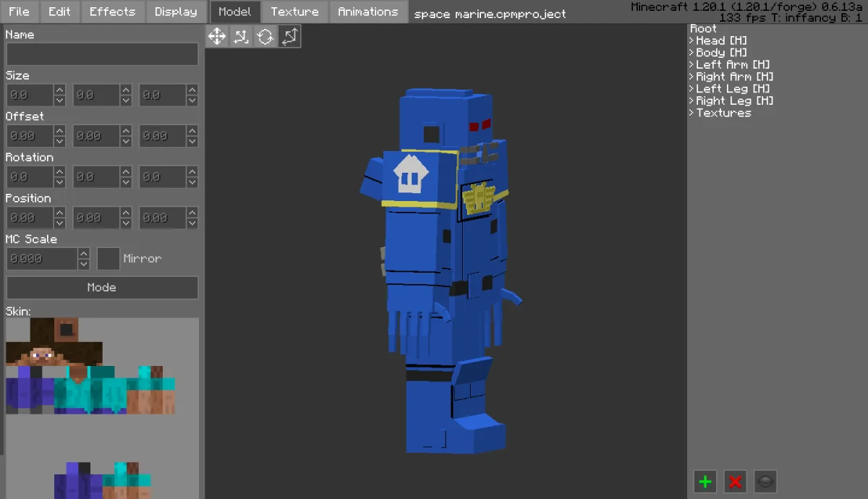Increase last Position value with up arrow

coord(192,213)
